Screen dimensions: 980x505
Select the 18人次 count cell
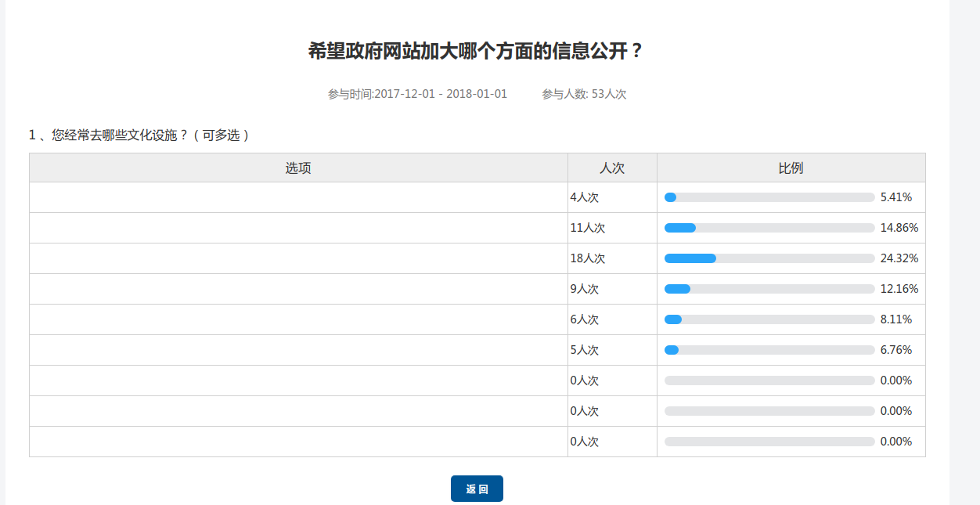click(588, 258)
